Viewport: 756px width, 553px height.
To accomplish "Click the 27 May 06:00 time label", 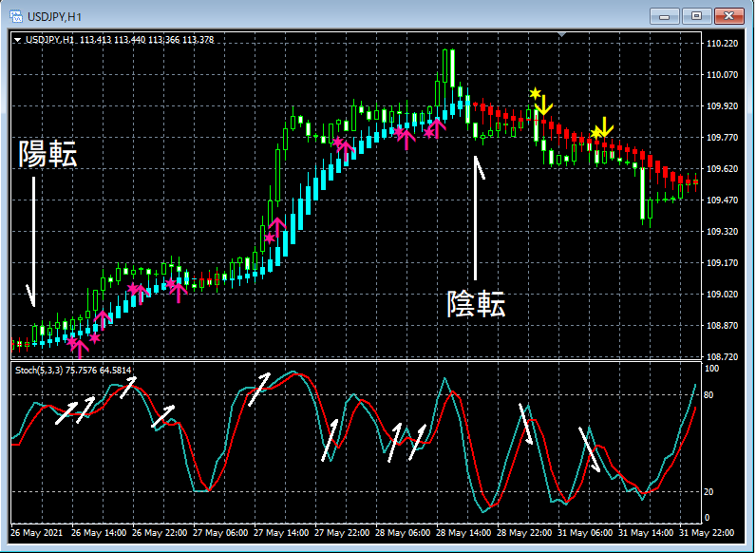I will click(220, 533).
